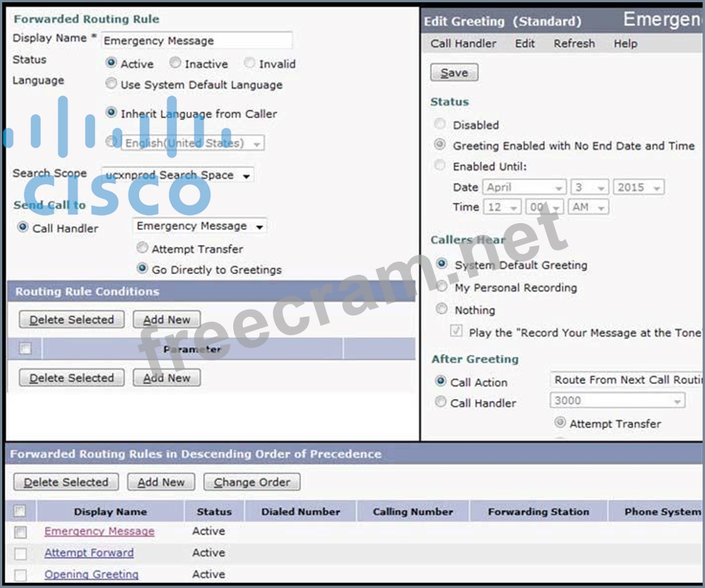Open the Help menu
This screenshot has height=588, width=705.
click(x=625, y=44)
